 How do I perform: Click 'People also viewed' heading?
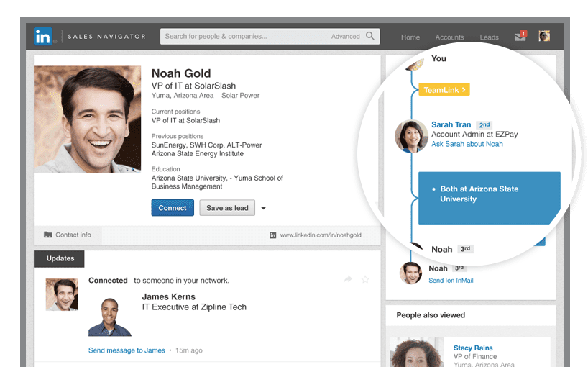431,315
